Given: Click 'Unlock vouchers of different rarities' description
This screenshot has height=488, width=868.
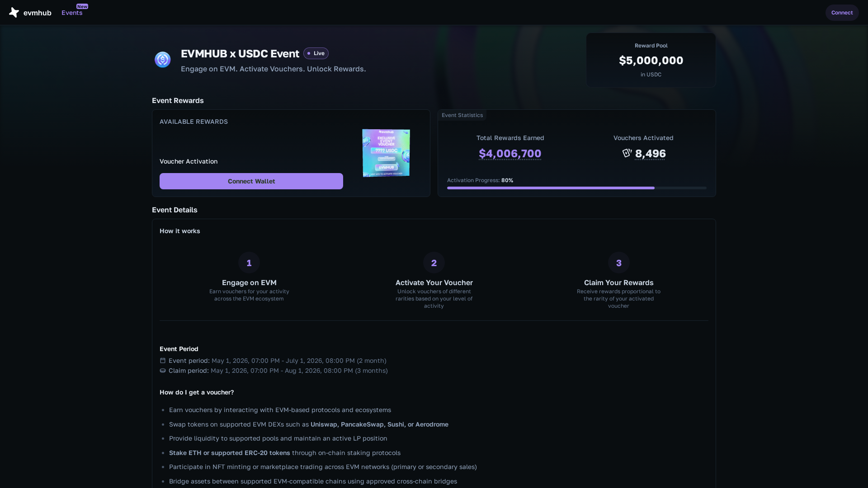Looking at the screenshot, I should click(x=434, y=299).
